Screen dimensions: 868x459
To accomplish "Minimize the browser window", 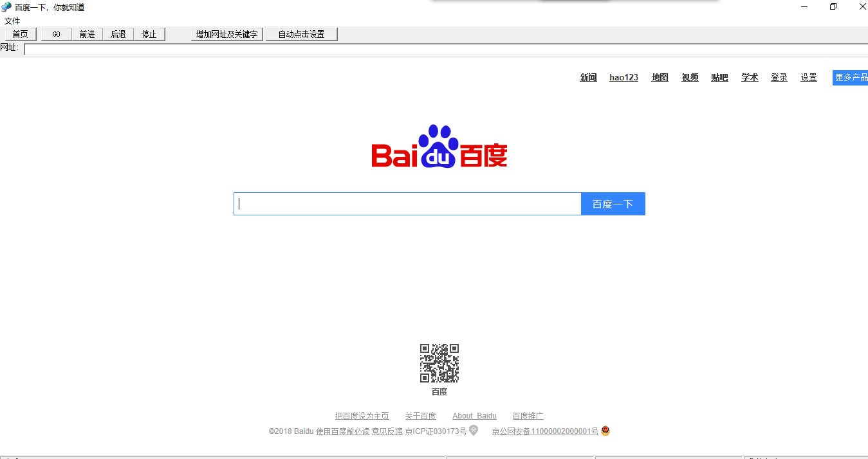I will [804, 7].
